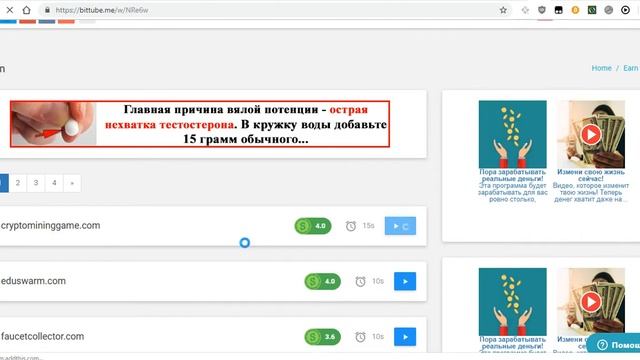Open the green square extension icon
The image size is (640, 360).
(x=592, y=10)
